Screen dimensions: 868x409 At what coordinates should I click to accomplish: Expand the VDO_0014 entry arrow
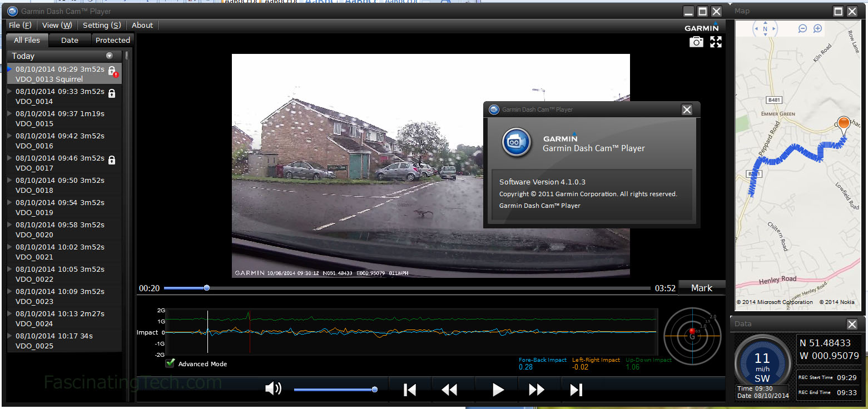(9, 91)
